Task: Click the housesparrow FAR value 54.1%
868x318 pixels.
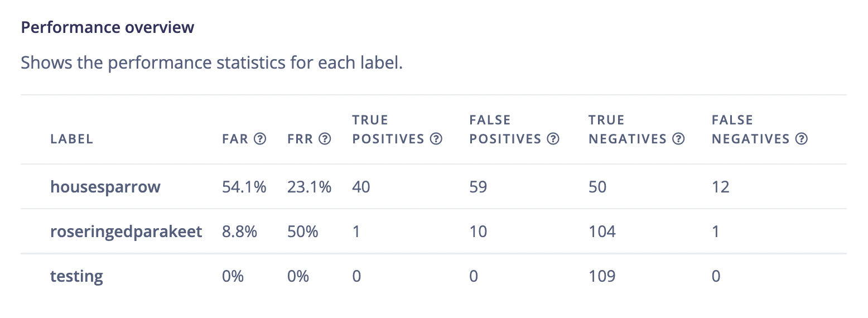Action: pyautogui.click(x=244, y=187)
